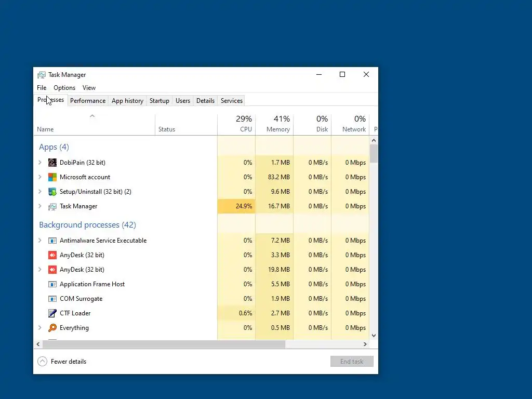Click the CTF Loader pen icon
The height and width of the screenshot is (399, 532).
coord(52,313)
